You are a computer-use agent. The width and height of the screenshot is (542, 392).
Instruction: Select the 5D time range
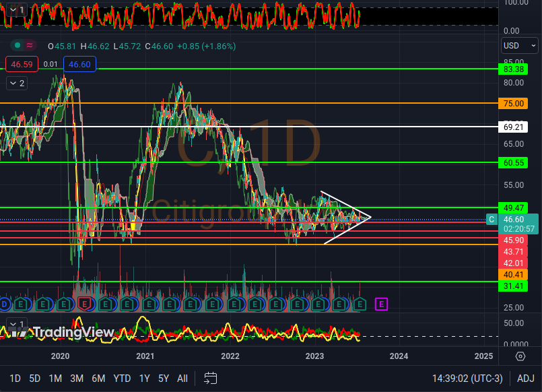point(34,379)
